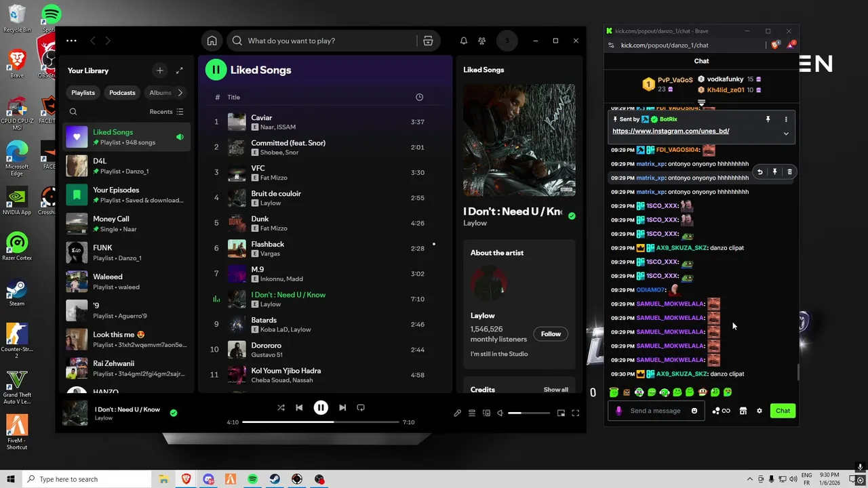Toggle shuffle in Spotify player
This screenshot has height=488, width=868.
281,407
